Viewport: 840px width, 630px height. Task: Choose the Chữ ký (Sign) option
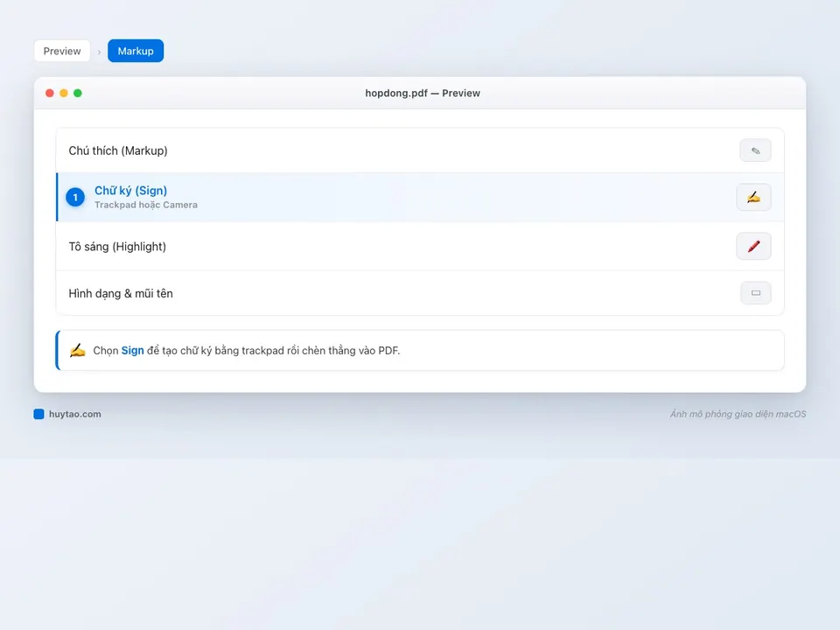420,197
